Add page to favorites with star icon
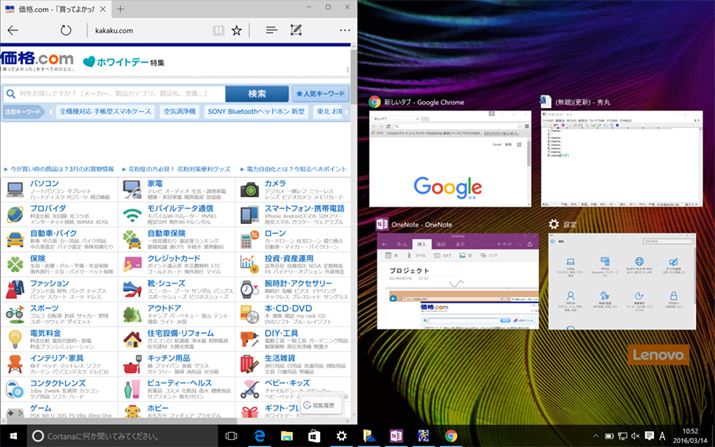This screenshot has height=447, width=715. pos(237,31)
